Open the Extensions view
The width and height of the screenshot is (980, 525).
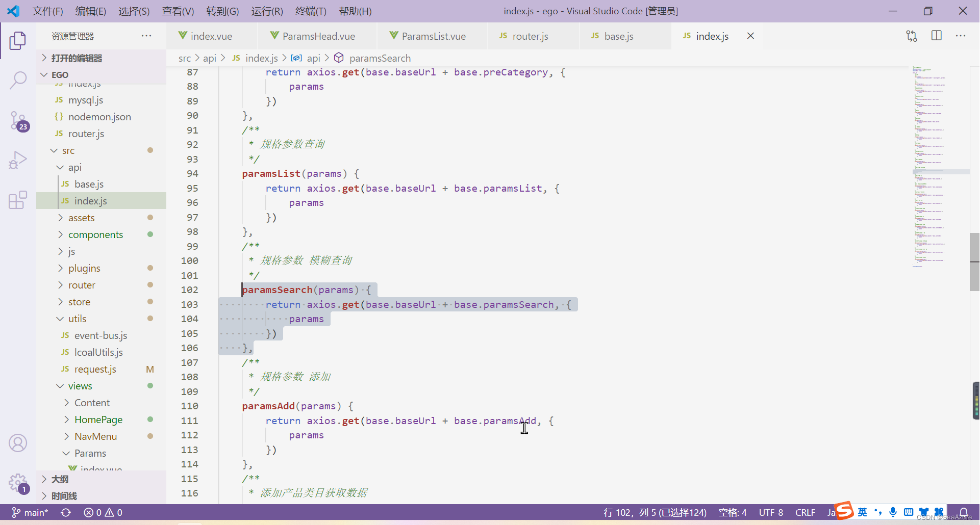tap(18, 200)
